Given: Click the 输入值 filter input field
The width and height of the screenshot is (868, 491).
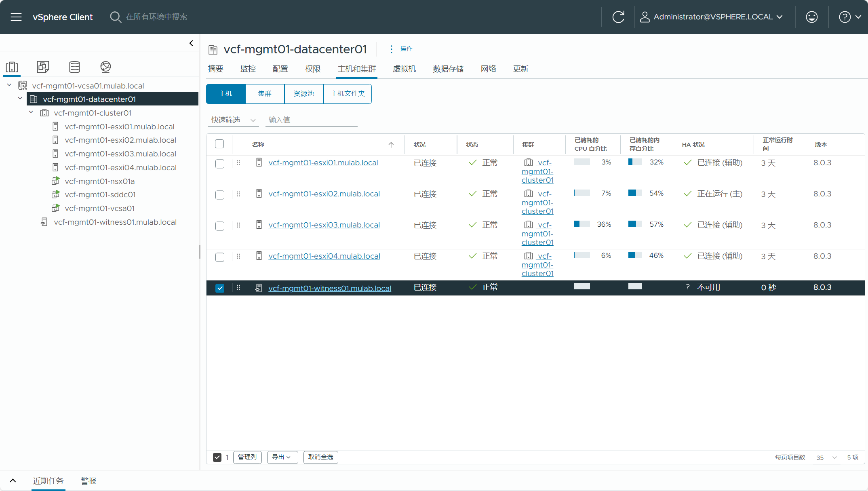Looking at the screenshot, I should pos(311,120).
